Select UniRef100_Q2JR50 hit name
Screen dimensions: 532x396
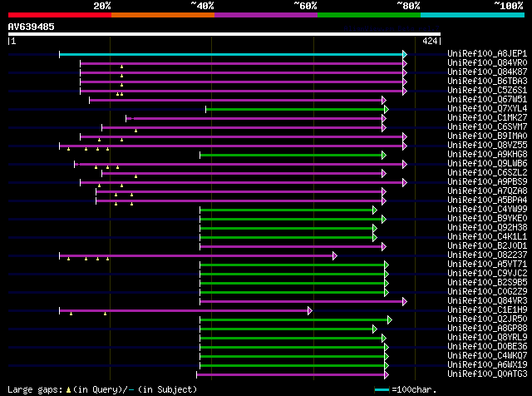click(x=487, y=319)
